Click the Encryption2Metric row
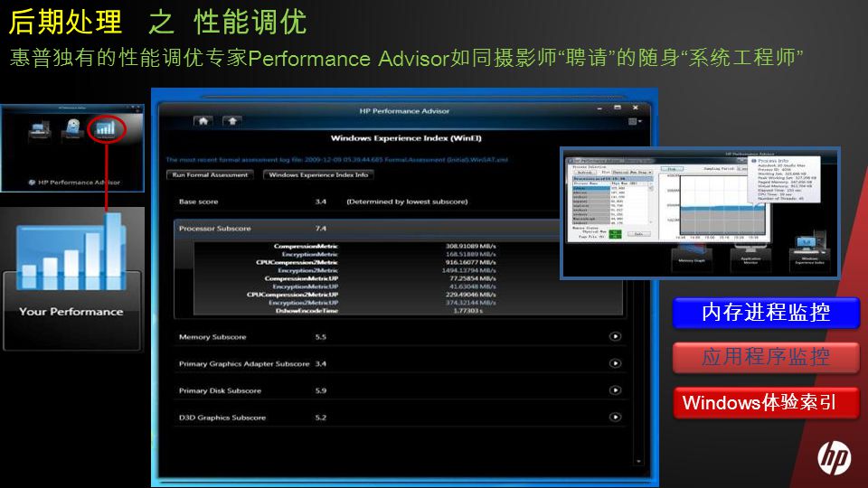 (385, 270)
